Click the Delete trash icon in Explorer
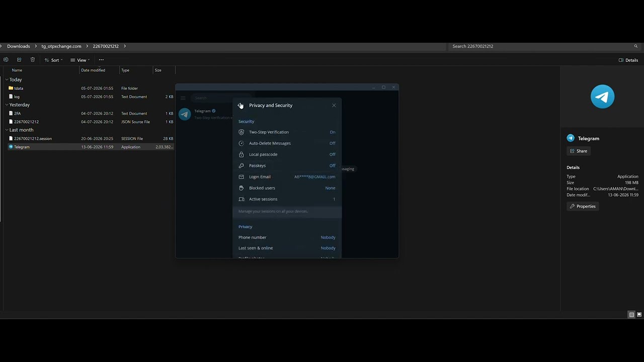The image size is (644, 362). pos(33,60)
